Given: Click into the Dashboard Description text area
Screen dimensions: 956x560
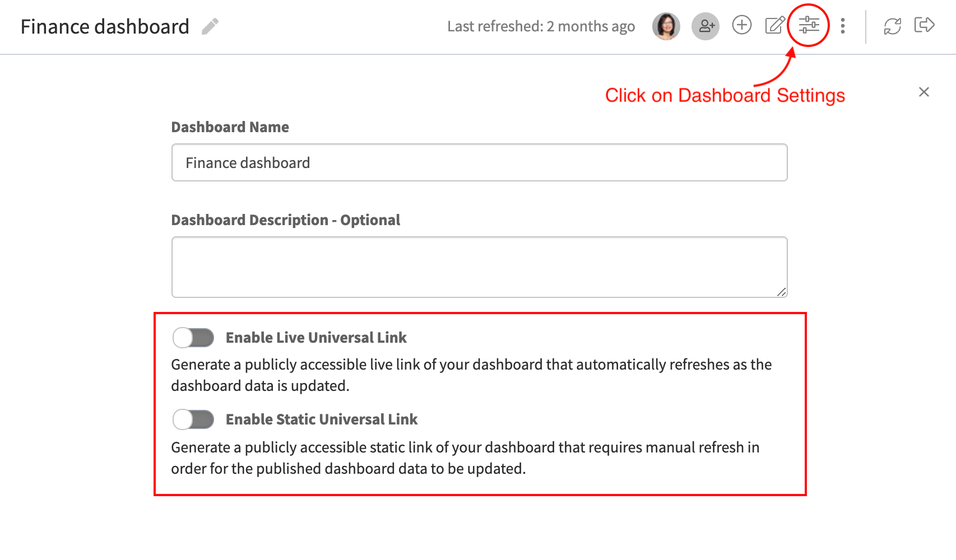Looking at the screenshot, I should coord(480,267).
